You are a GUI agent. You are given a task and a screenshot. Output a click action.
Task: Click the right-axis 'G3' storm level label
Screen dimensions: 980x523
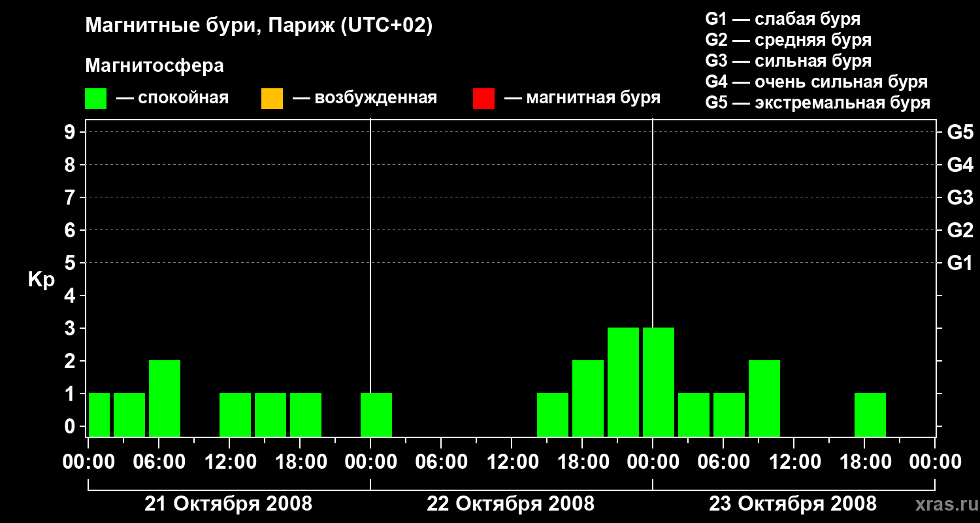tap(960, 197)
